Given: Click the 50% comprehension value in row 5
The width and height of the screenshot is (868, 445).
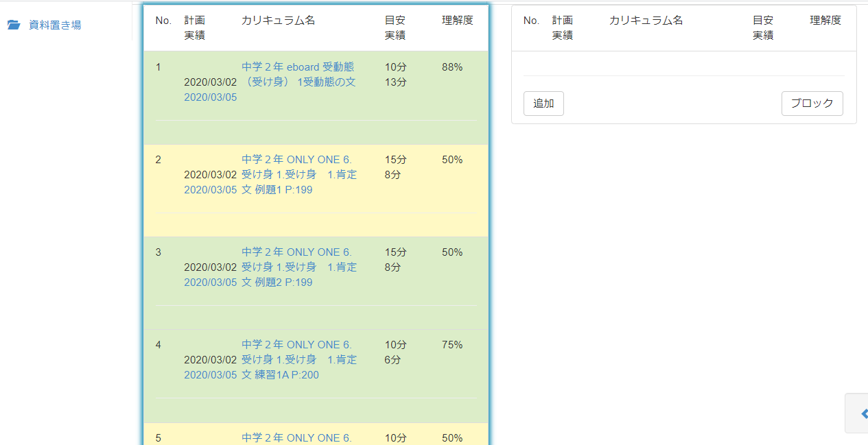Looking at the screenshot, I should click(x=452, y=437).
